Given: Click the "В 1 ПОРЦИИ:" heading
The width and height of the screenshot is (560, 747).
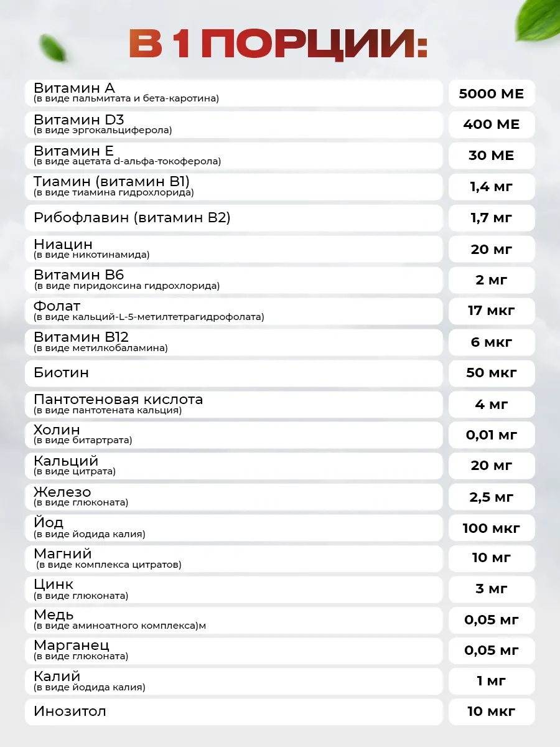Looking at the screenshot, I should [x=278, y=44].
